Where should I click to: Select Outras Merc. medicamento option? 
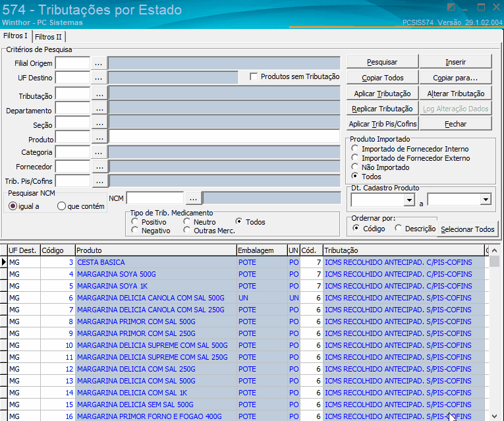coord(187,231)
